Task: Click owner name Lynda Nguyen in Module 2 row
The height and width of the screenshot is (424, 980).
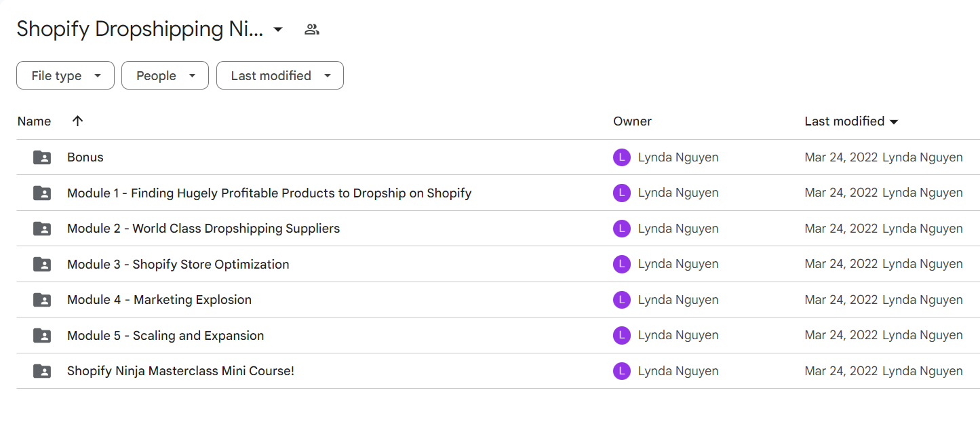Action: click(678, 229)
